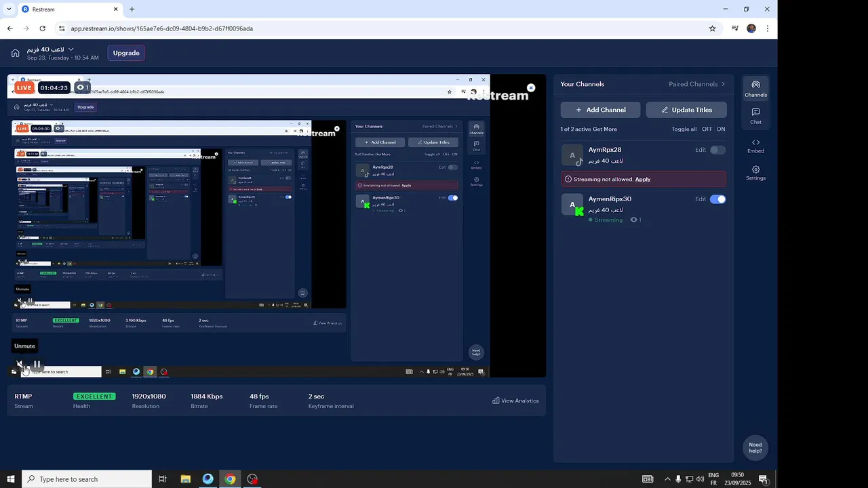Viewport: 868px width, 488px height.
Task: Open the Chrome profile avatar
Action: [751, 28]
